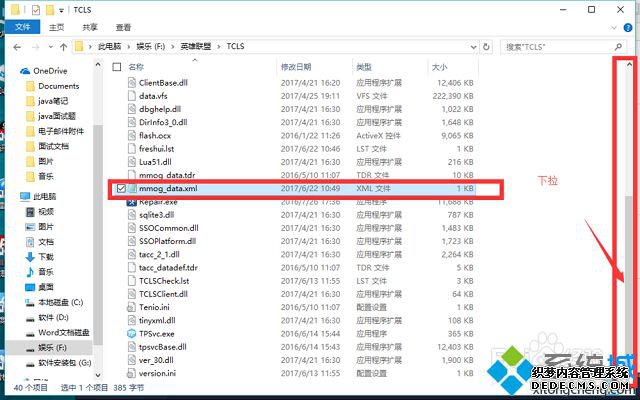
Task: Click the Tenio.ini settings file icon
Action: pyautogui.click(x=131, y=307)
